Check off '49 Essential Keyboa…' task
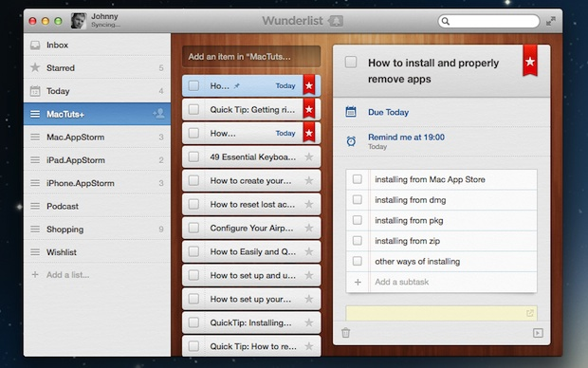588x368 pixels. [x=193, y=156]
